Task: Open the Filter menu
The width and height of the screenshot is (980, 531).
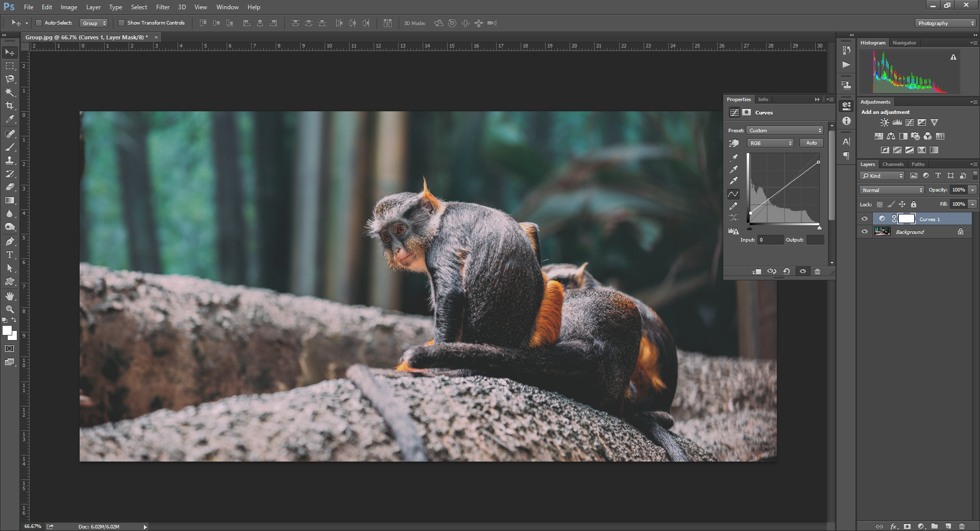Action: pos(163,7)
